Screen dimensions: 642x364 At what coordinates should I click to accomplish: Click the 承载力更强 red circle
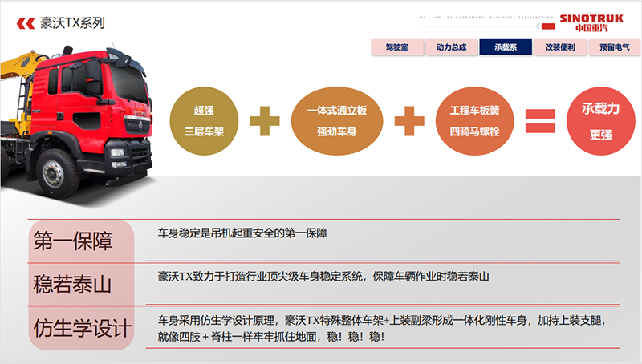click(600, 121)
